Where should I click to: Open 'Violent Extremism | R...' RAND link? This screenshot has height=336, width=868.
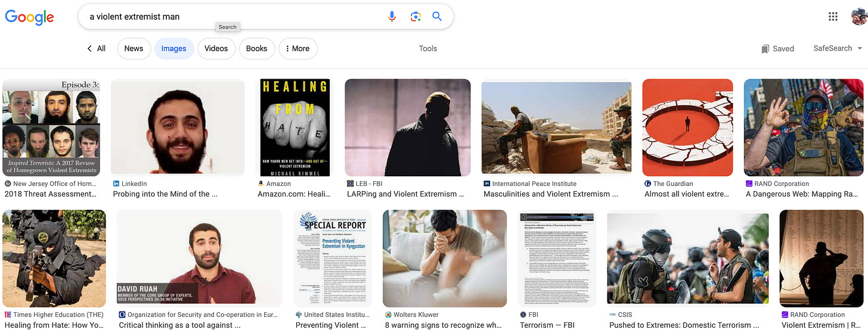(821, 325)
